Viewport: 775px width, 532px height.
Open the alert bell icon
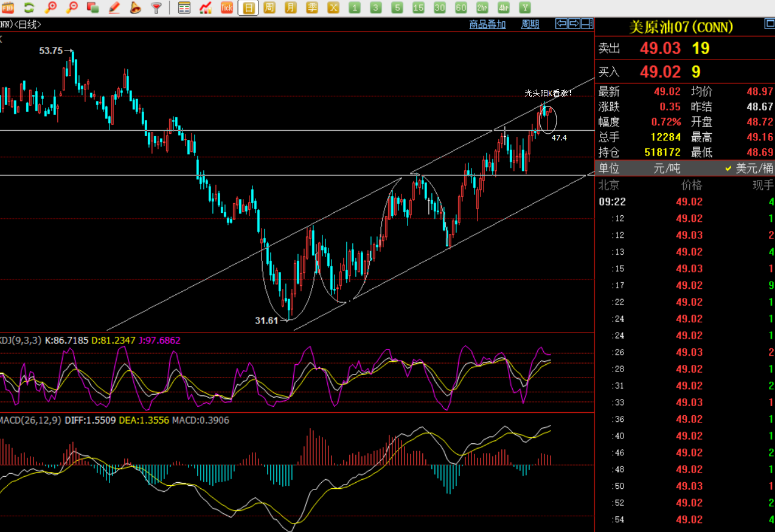(135, 8)
